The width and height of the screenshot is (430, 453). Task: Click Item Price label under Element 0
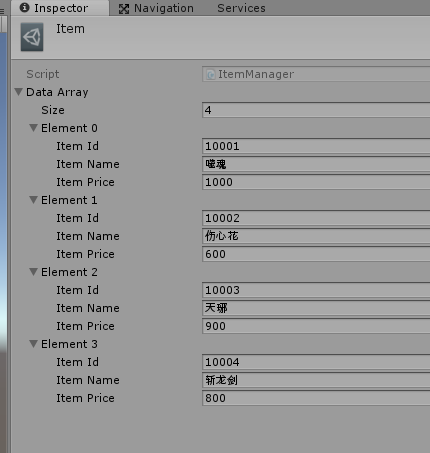[x=85, y=182]
